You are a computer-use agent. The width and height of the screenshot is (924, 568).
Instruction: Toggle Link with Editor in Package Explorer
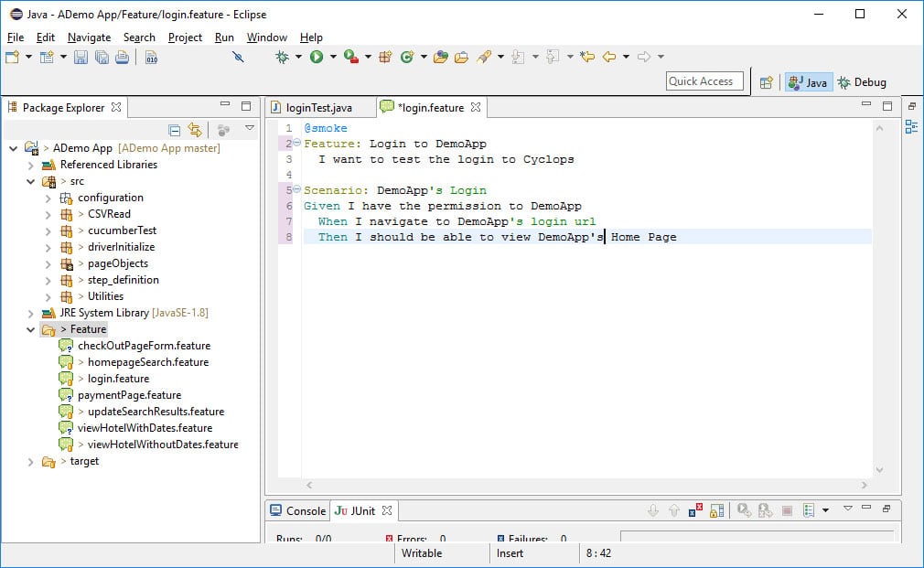click(x=195, y=130)
